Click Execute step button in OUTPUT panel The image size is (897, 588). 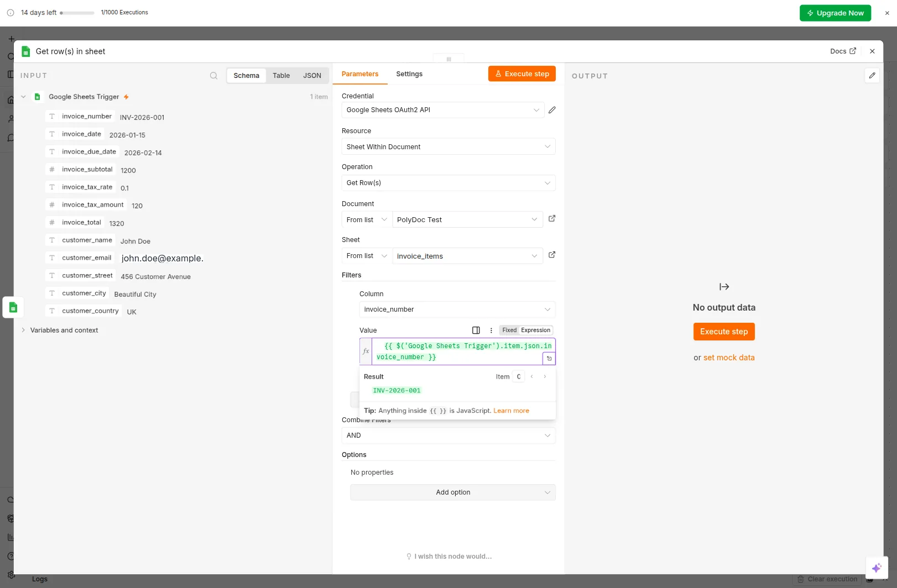pos(724,332)
